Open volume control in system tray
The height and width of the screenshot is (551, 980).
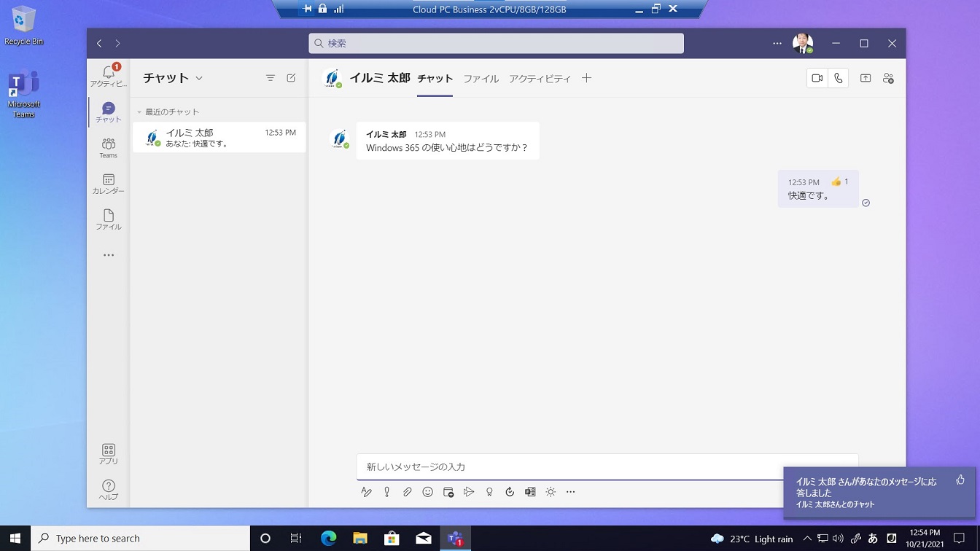point(838,539)
